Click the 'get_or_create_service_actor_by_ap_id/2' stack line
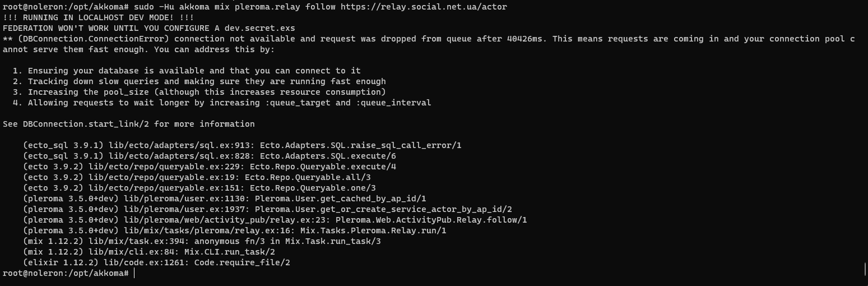The width and height of the screenshot is (868, 286). pos(267,209)
